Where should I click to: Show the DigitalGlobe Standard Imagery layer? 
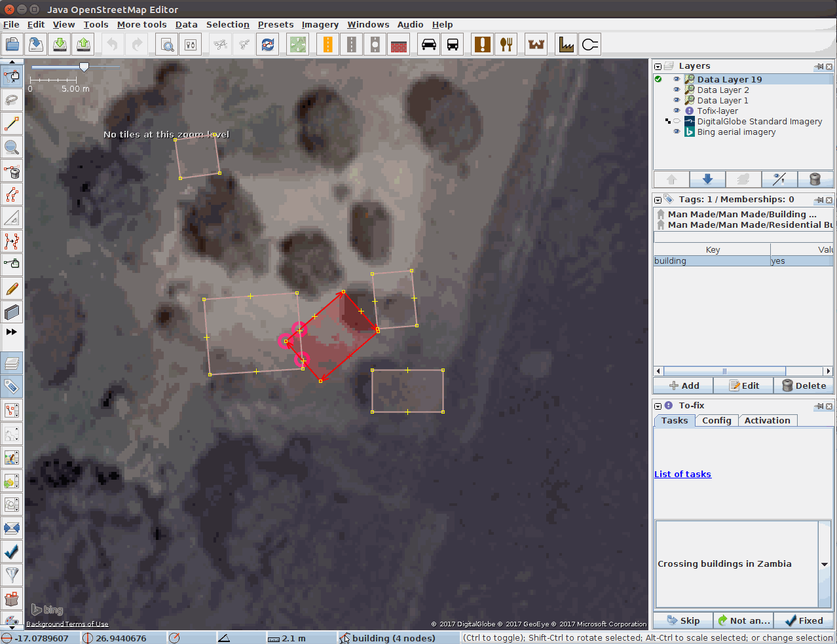(677, 121)
